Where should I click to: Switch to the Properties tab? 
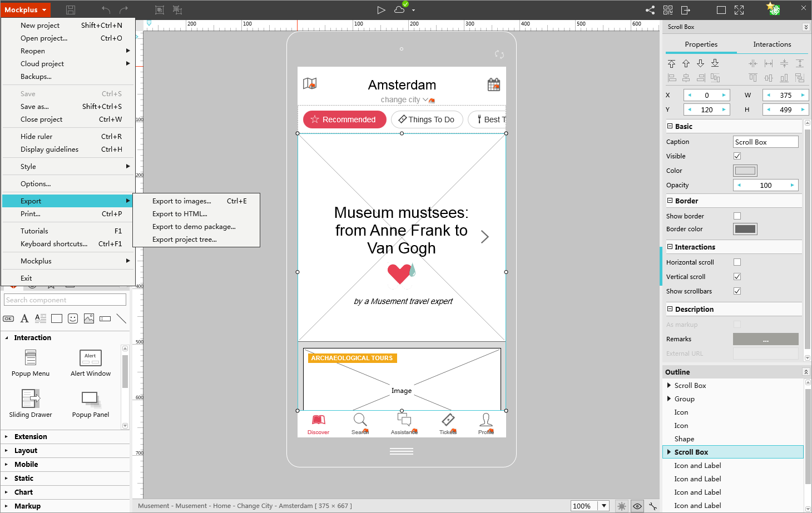pyautogui.click(x=701, y=44)
